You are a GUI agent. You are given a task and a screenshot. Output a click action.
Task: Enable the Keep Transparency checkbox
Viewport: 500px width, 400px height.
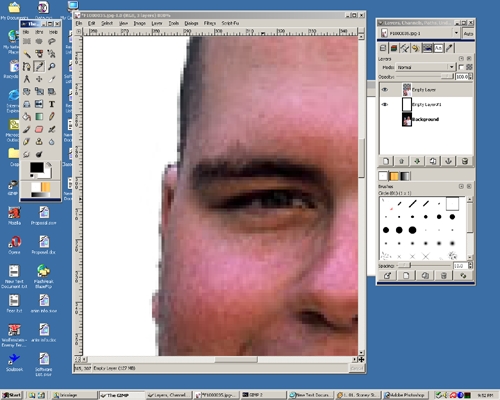point(461,67)
